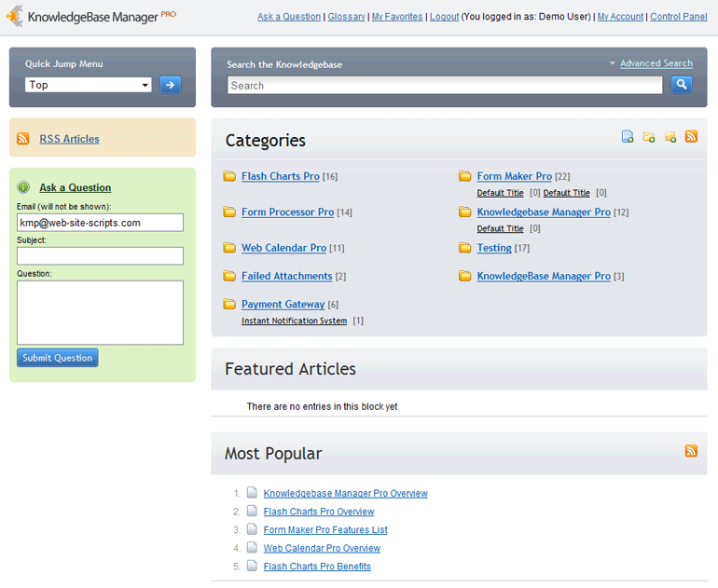
Task: Open the Ask a Question sidebar heading link
Action: pyautogui.click(x=76, y=187)
